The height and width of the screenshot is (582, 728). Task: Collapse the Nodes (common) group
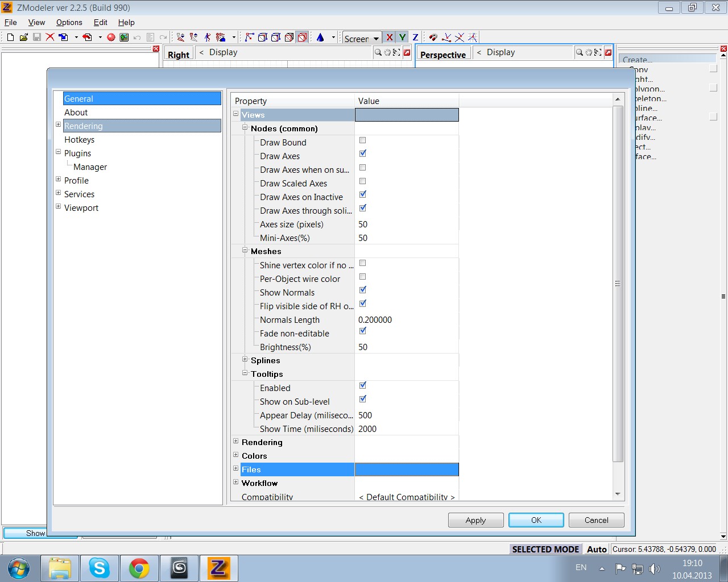click(x=245, y=127)
